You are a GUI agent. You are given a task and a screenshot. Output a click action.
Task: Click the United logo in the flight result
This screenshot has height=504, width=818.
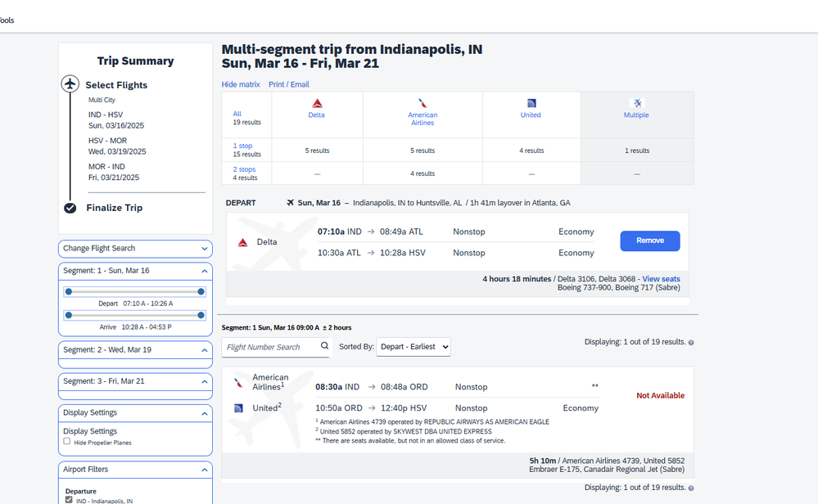coord(238,408)
